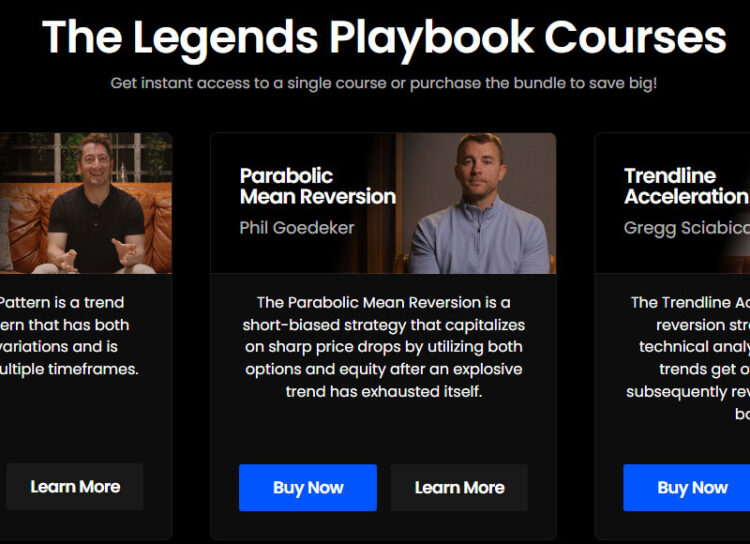This screenshot has width=750, height=544.
Task: Select the Trendline Acceleration course title
Action: click(686, 186)
